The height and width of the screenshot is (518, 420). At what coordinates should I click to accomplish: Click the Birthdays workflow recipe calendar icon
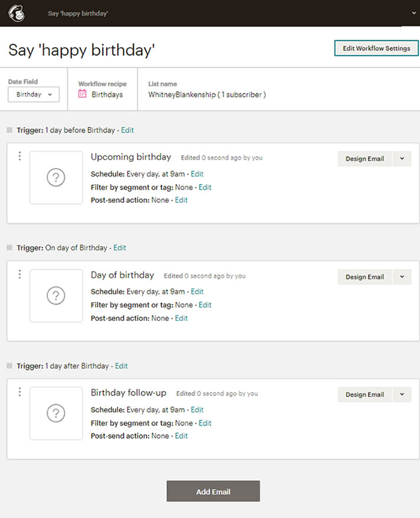tap(83, 94)
